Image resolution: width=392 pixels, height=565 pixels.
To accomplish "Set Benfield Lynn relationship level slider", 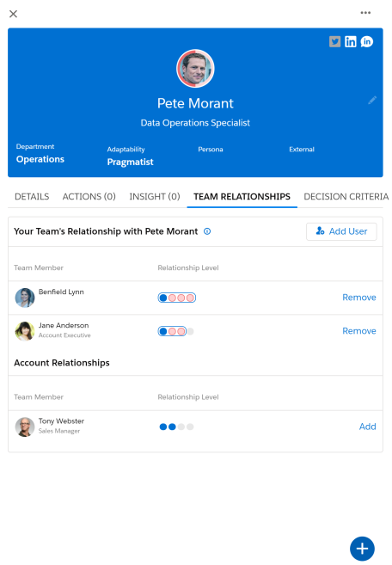I will tap(176, 298).
